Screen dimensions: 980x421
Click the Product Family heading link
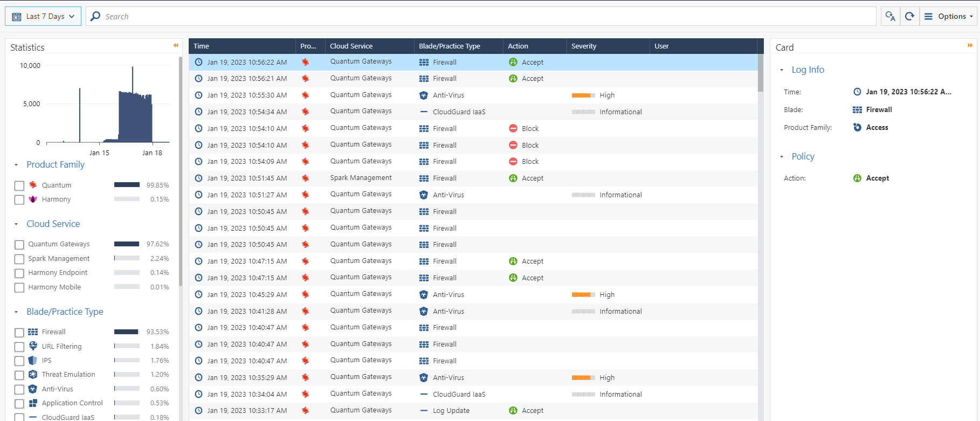click(x=56, y=164)
